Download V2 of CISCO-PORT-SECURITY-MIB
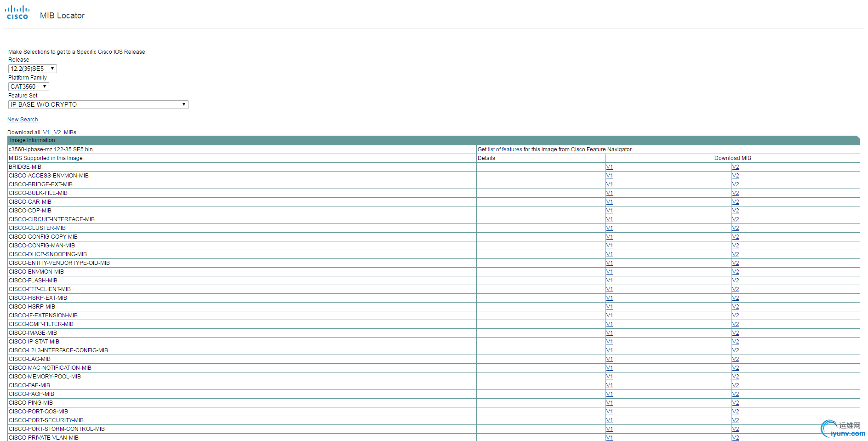The width and height of the screenshot is (868, 441). coord(736,420)
